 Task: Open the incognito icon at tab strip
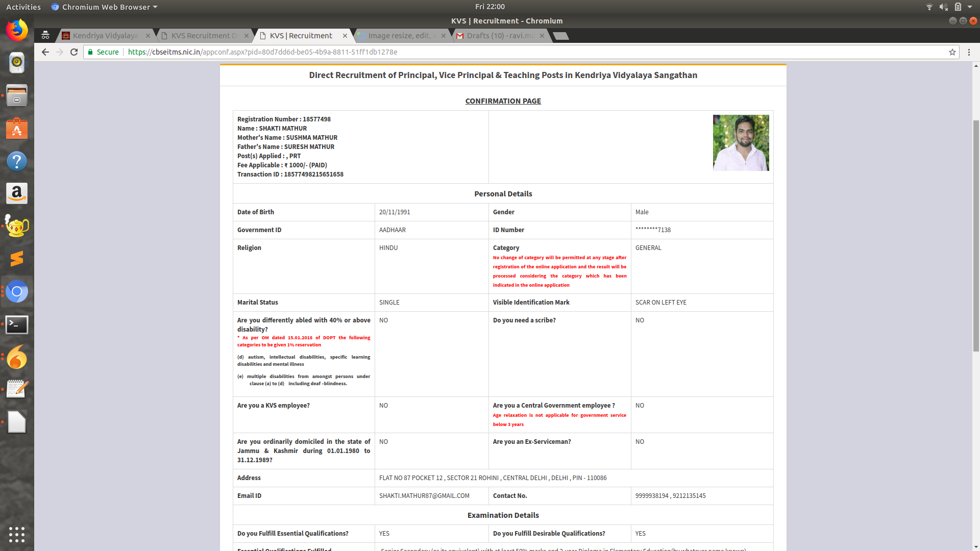[x=45, y=35]
